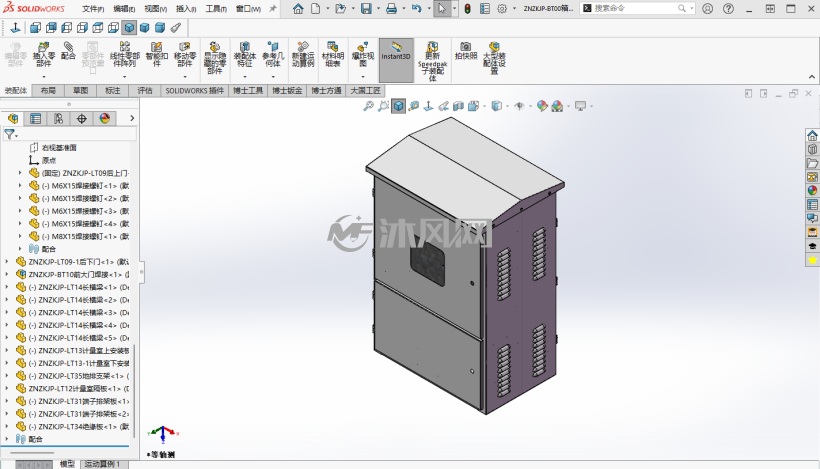Select the 右视基准面 plane in tree
Image resolution: width=820 pixels, height=469 pixels.
pyautogui.click(x=54, y=147)
